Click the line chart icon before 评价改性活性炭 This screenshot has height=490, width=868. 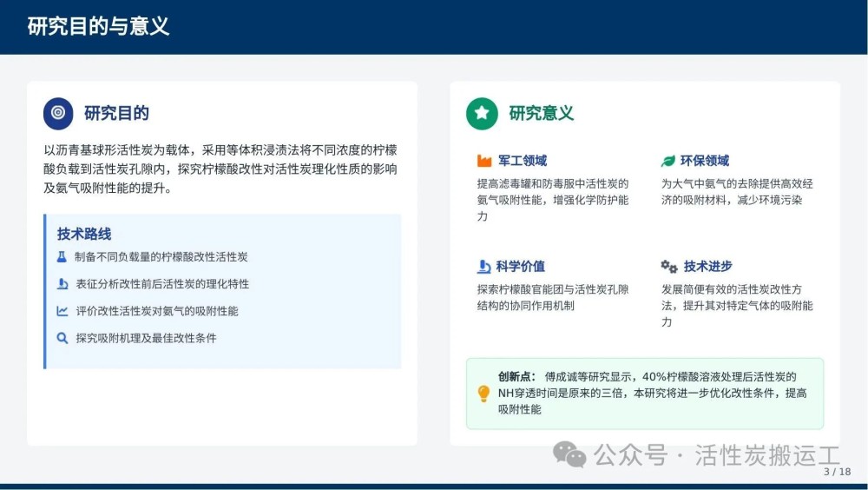(x=62, y=311)
